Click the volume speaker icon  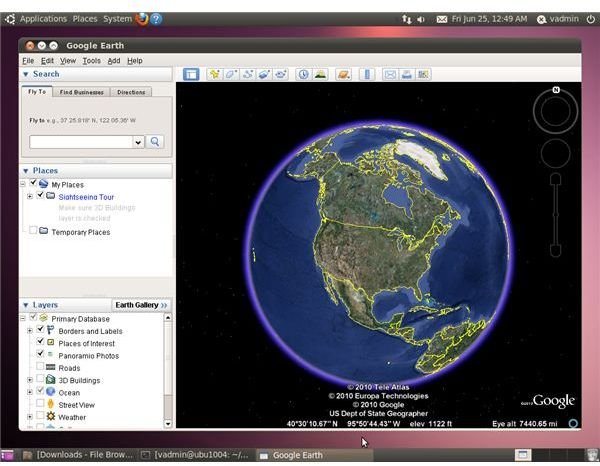pyautogui.click(x=421, y=19)
